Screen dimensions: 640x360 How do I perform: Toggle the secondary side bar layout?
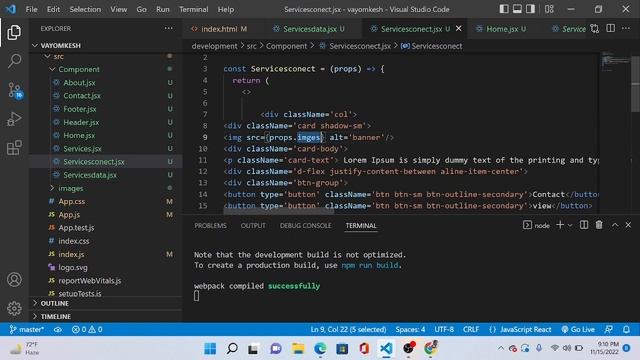[530, 9]
